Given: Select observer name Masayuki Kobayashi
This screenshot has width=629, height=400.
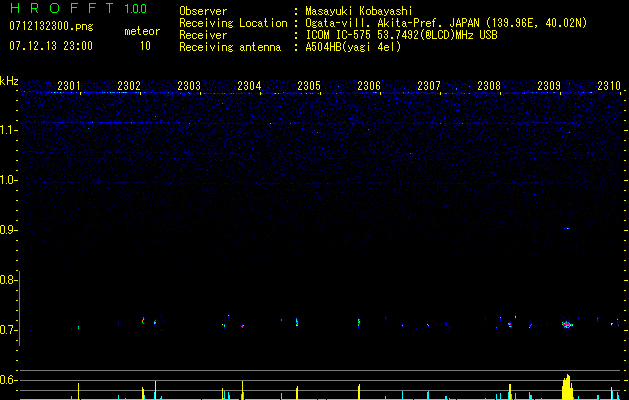Looking at the screenshot, I should [x=359, y=11].
